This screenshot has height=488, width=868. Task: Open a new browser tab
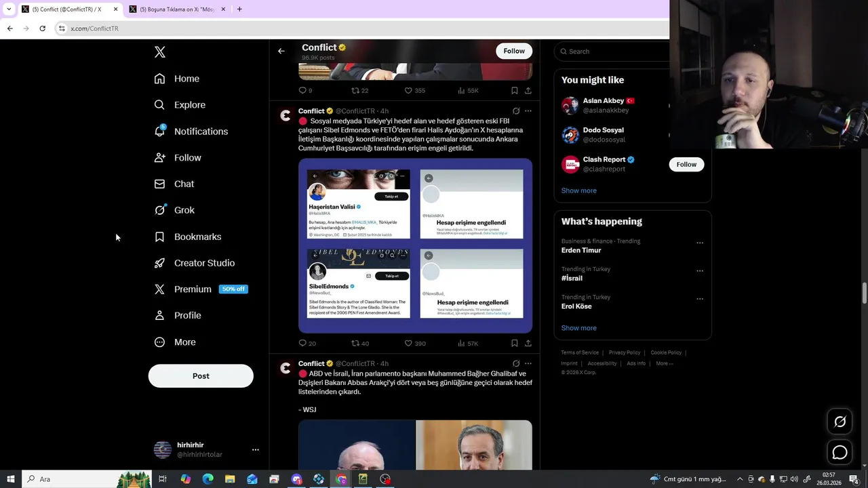click(239, 9)
